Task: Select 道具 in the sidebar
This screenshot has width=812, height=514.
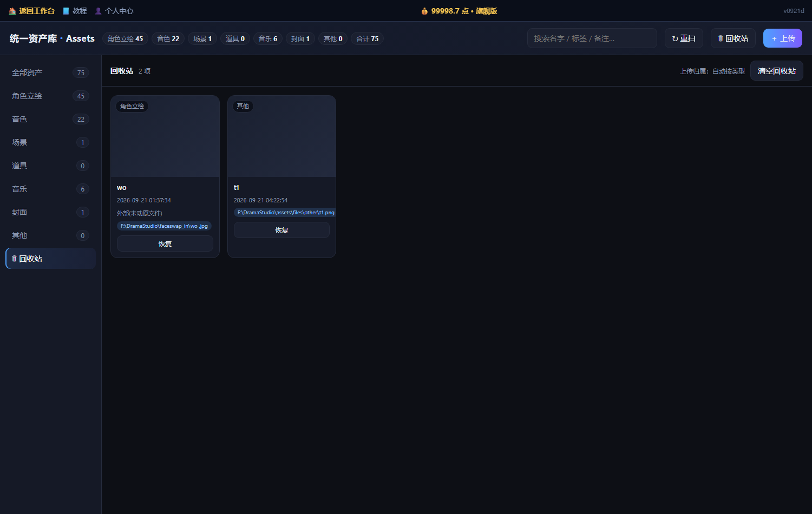Action: click(51, 166)
